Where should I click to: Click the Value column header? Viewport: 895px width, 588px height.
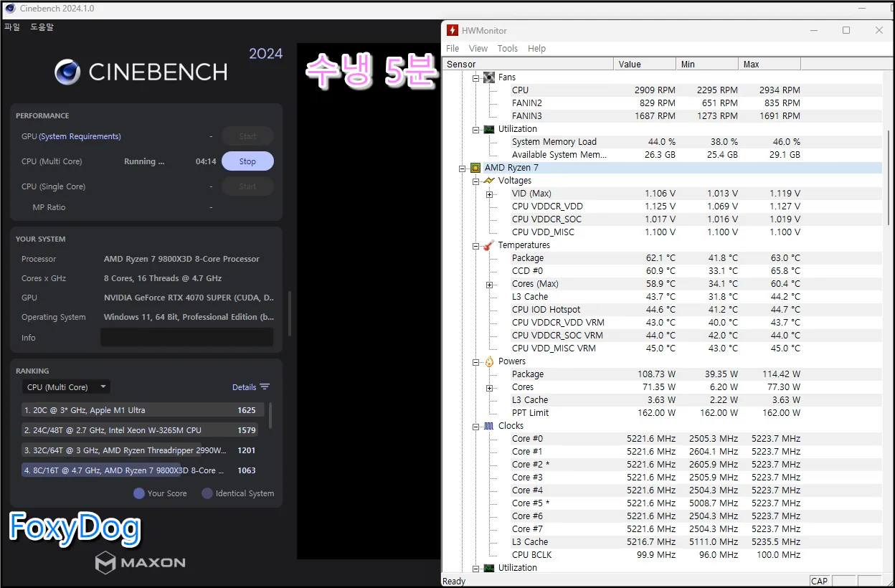coord(645,64)
